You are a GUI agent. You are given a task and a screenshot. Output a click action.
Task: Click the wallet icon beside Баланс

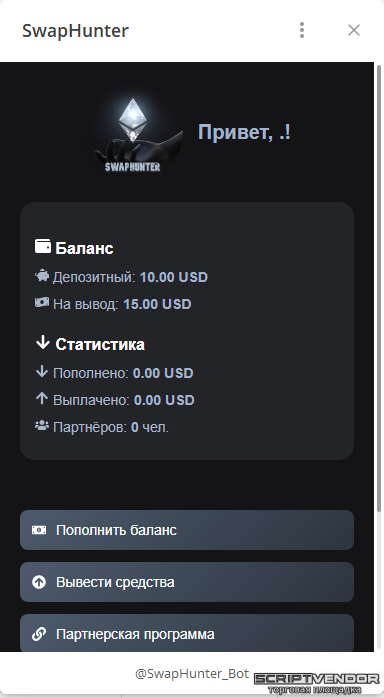pos(43,246)
